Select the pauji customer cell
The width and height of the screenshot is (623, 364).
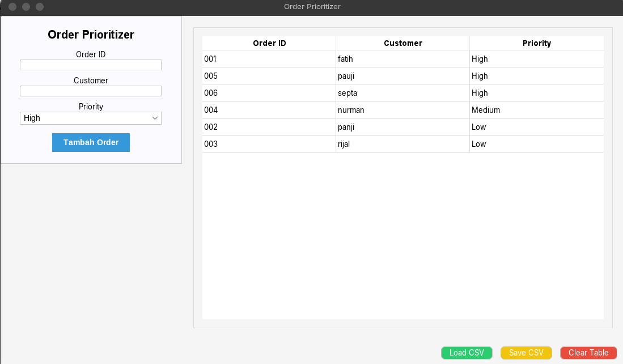pos(402,76)
